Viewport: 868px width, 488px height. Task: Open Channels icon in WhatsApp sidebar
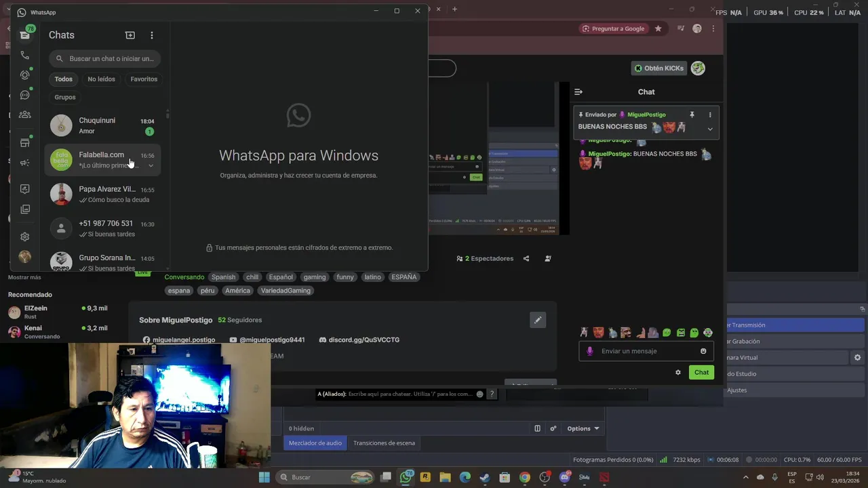click(25, 95)
